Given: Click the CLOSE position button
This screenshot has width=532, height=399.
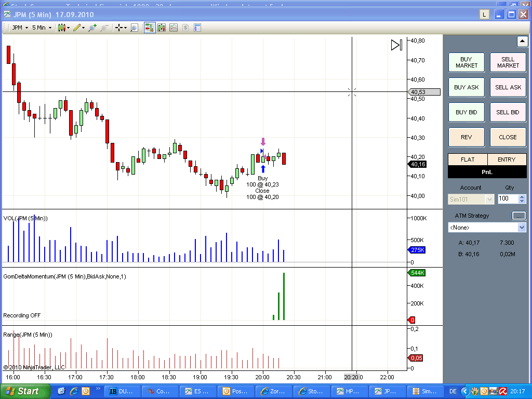Looking at the screenshot, I should tap(508, 137).
